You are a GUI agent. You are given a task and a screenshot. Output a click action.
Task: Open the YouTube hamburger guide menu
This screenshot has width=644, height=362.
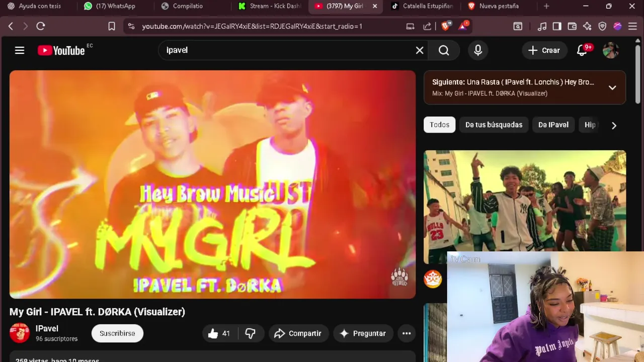coord(20,50)
